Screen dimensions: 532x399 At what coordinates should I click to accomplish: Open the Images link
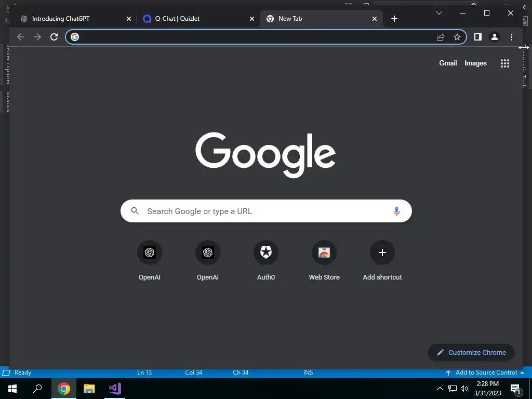click(475, 63)
